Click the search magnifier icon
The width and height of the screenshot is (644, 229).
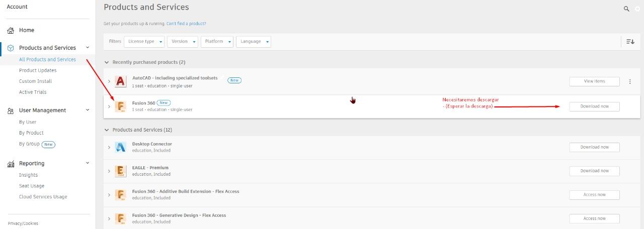tap(626, 9)
